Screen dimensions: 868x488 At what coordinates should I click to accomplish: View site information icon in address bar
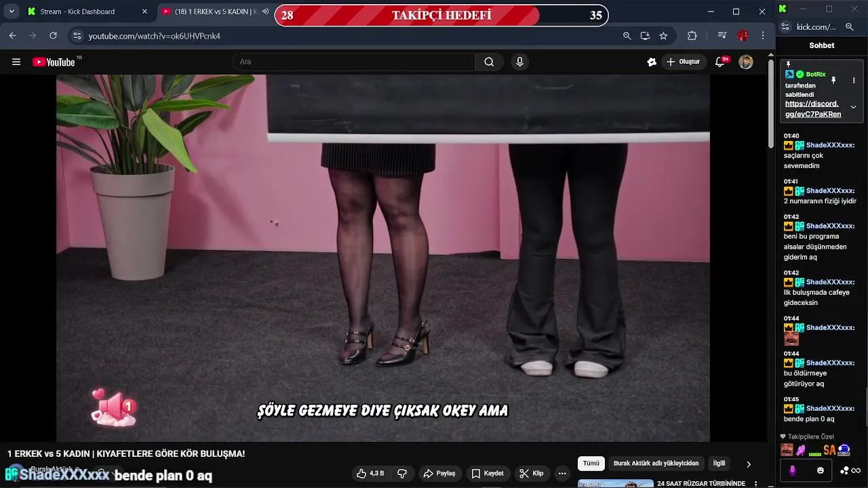77,36
